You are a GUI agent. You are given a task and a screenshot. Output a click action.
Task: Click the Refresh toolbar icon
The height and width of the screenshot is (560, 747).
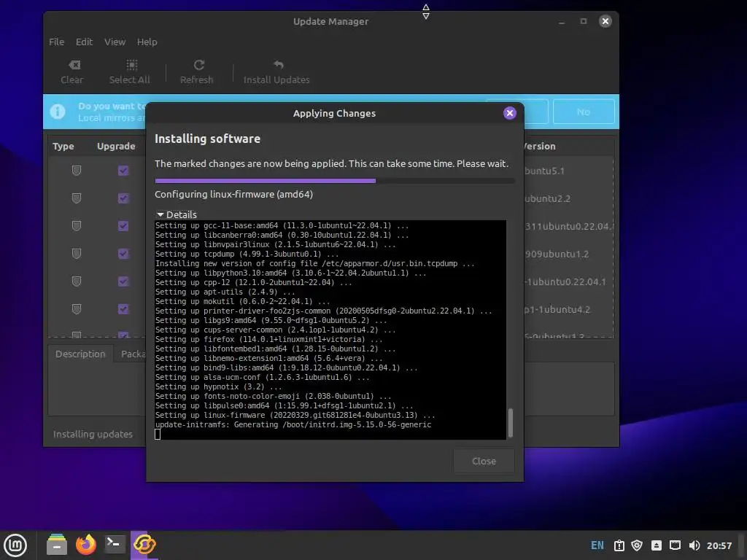[198, 65]
